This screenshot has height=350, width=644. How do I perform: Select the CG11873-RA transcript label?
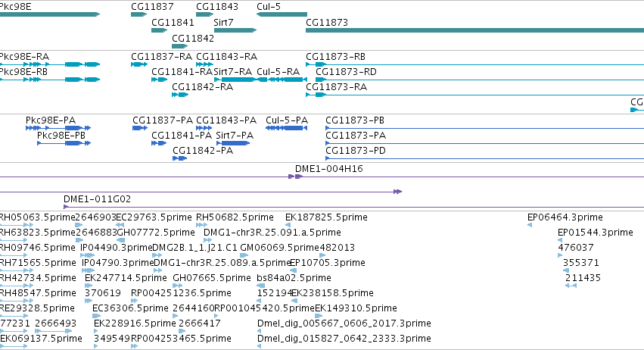336,87
